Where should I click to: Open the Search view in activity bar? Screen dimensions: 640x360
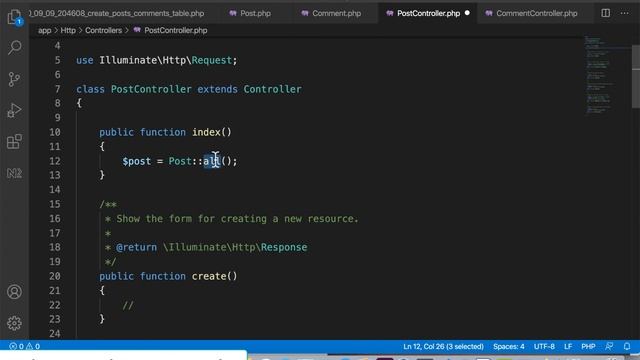click(x=14, y=47)
